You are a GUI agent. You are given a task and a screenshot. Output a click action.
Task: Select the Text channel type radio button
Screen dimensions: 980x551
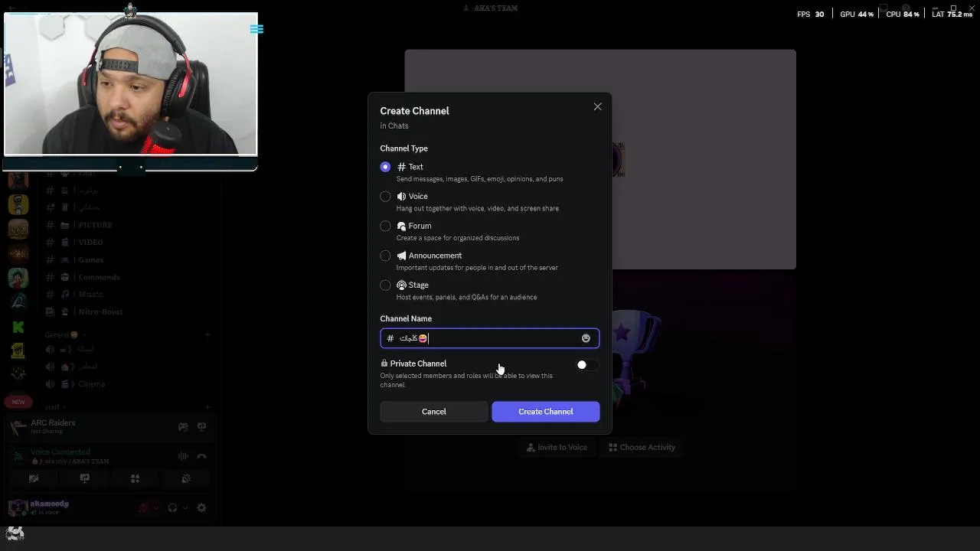[385, 167]
